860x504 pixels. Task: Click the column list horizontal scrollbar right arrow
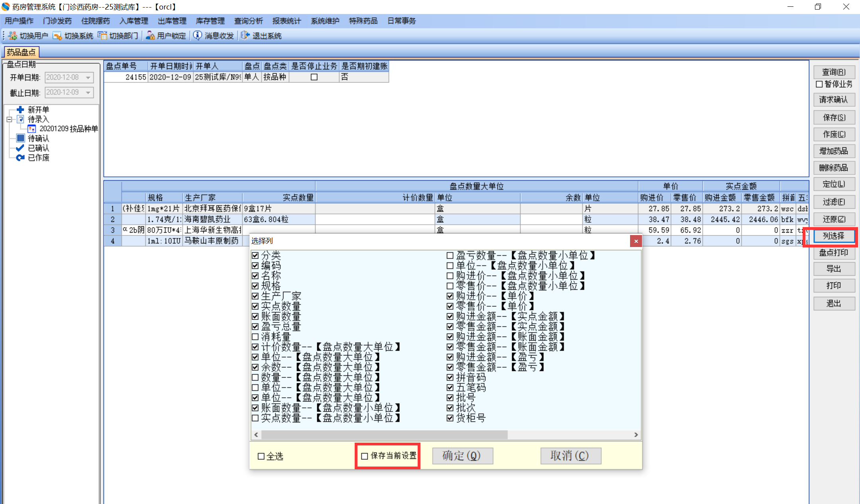[x=636, y=435]
